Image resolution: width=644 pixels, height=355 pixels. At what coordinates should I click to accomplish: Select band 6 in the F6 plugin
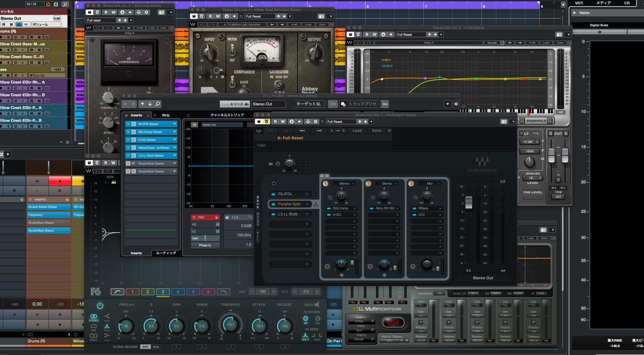click(x=208, y=292)
